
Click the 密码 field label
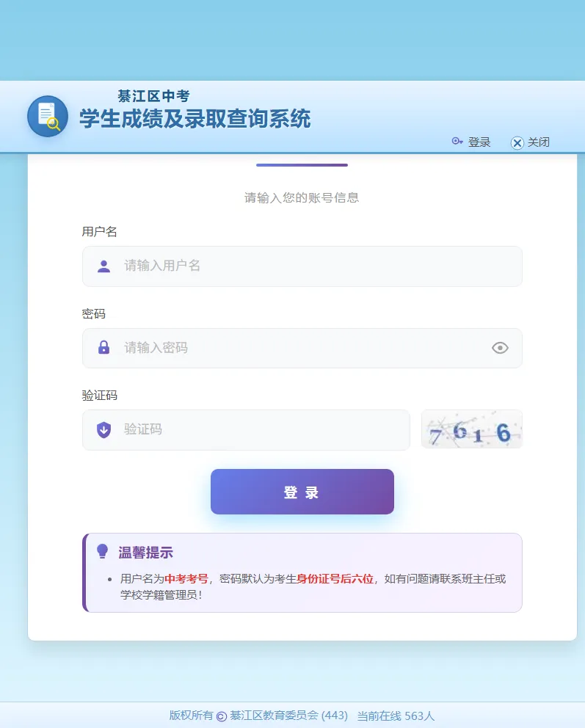tap(93, 314)
